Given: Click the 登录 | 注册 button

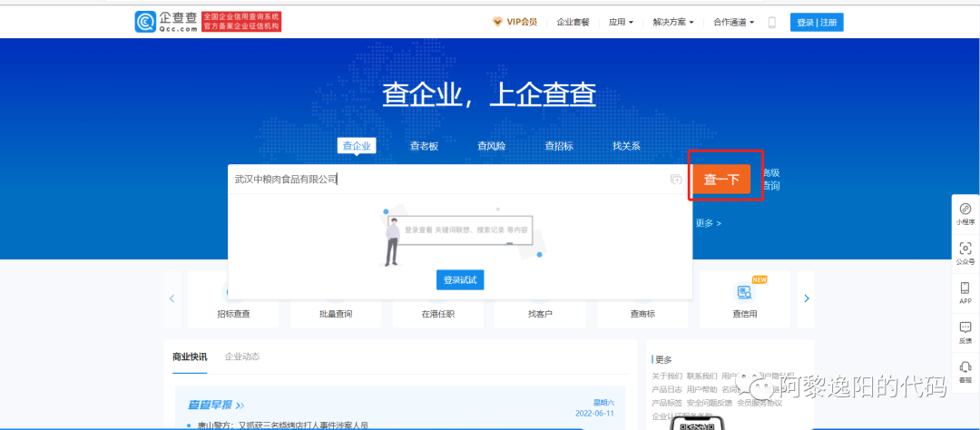Looking at the screenshot, I should (817, 23).
